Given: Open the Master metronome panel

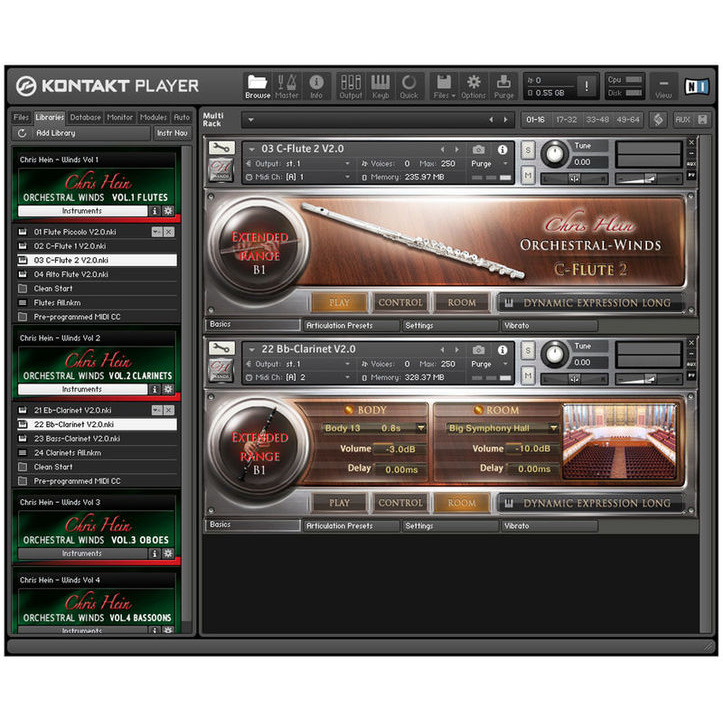Looking at the screenshot, I should (286, 86).
